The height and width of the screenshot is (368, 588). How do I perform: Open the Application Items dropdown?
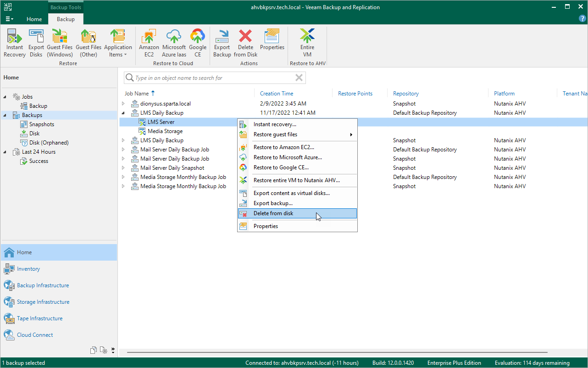pos(118,43)
